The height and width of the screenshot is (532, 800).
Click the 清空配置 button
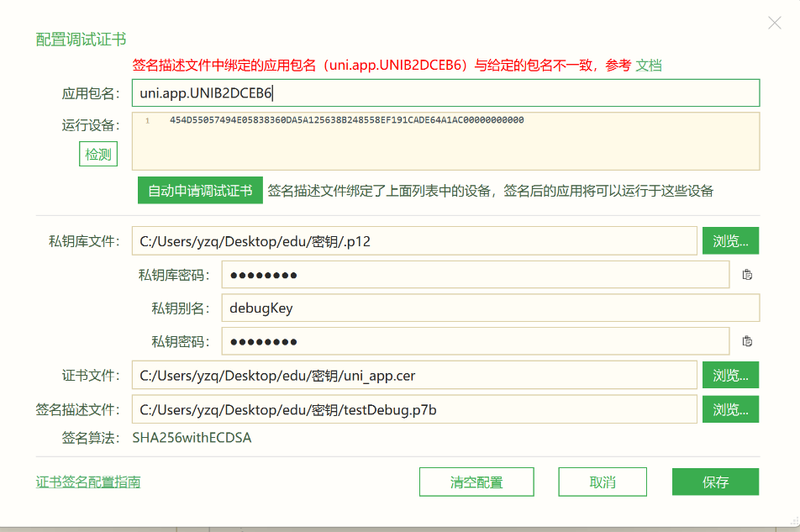coord(476,482)
